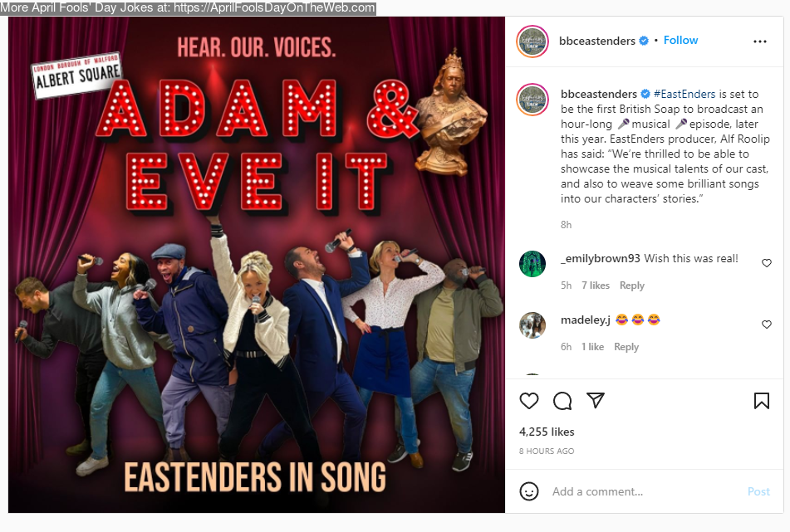View madeley.j's profile avatar
The height and width of the screenshot is (532, 790).
coord(532,325)
